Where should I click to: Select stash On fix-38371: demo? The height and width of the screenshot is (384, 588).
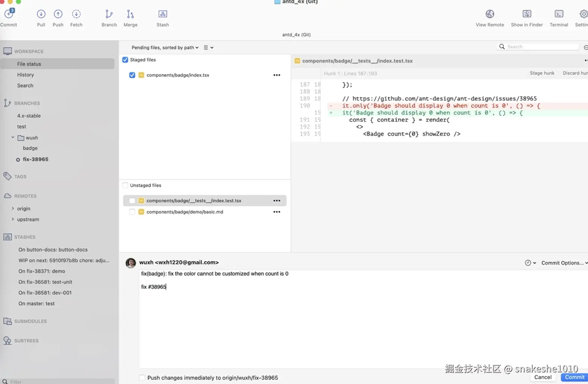click(x=42, y=271)
